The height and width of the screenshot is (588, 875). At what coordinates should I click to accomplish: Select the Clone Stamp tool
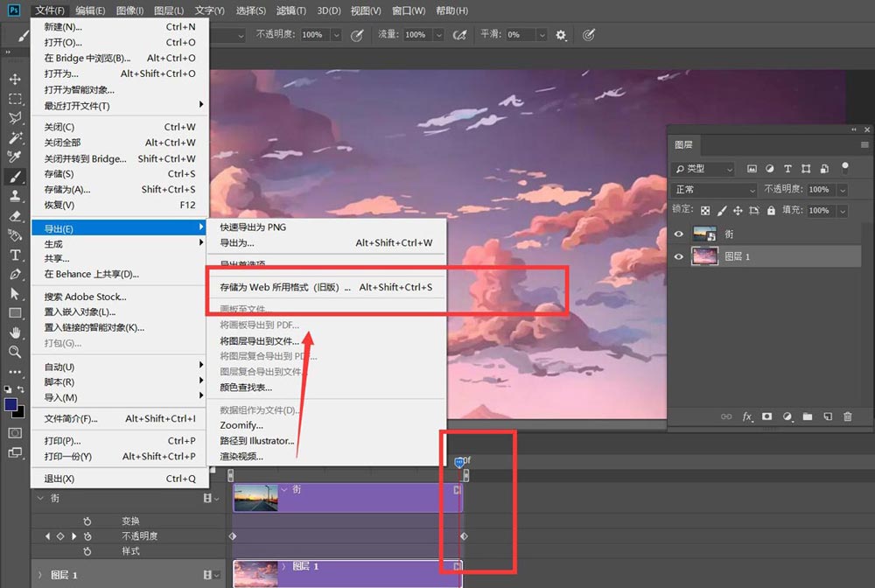click(15, 196)
